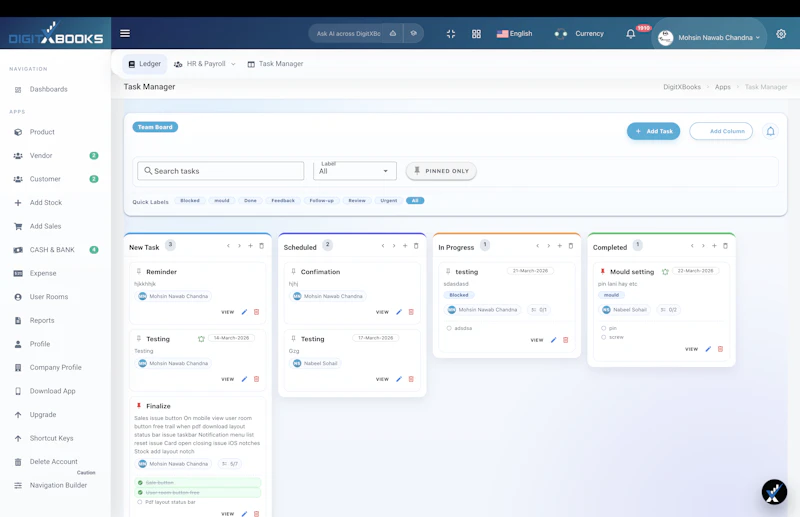Open the settings gear in header
Viewport: 800px width, 517px height.
point(781,34)
